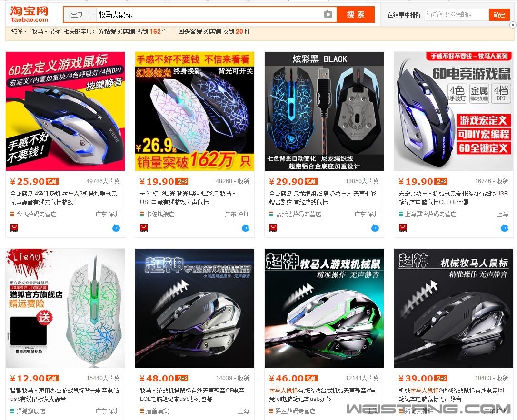Open 卡佐旗舰店 shop link
This screenshot has height=420, width=517.
[x=160, y=214]
